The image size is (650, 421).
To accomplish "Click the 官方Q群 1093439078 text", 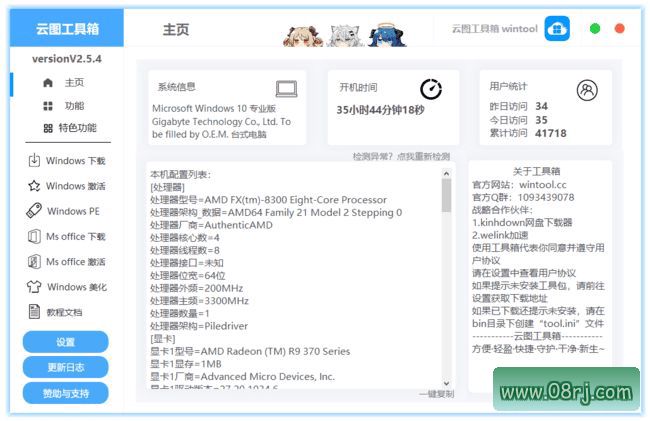I will [523, 197].
